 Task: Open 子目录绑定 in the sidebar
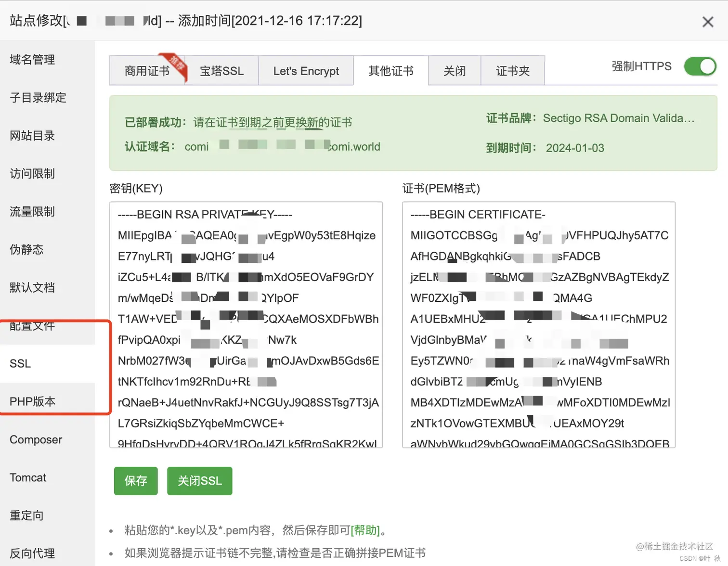(x=38, y=98)
